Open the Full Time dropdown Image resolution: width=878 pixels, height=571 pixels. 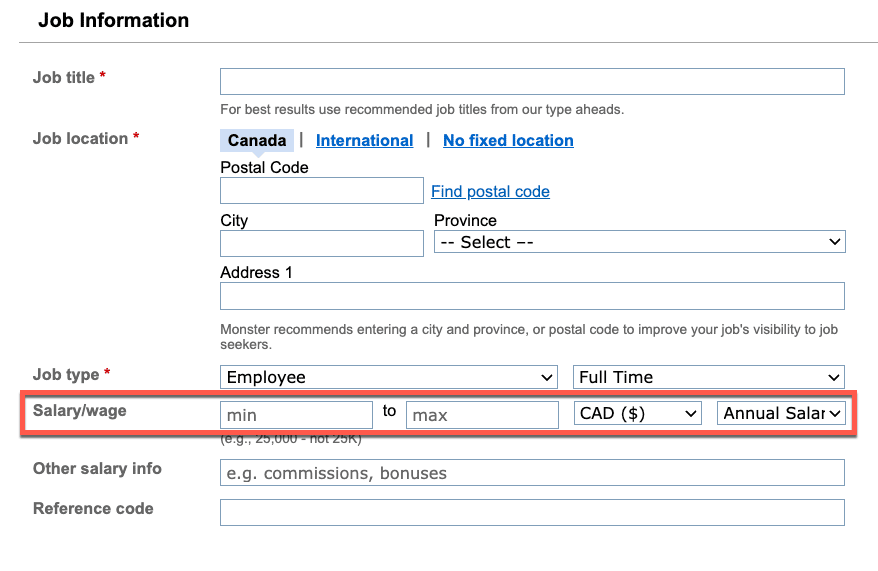708,377
